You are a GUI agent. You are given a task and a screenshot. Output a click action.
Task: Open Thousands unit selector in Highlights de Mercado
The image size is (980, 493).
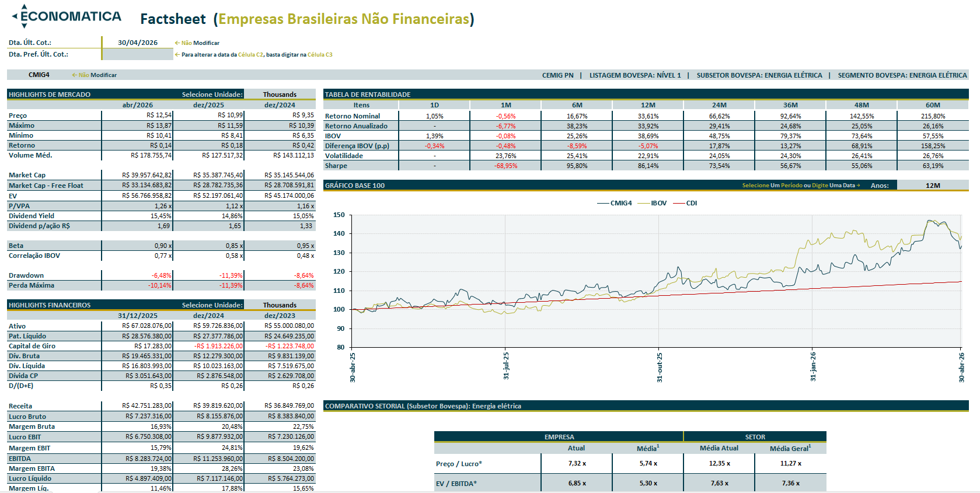click(280, 95)
